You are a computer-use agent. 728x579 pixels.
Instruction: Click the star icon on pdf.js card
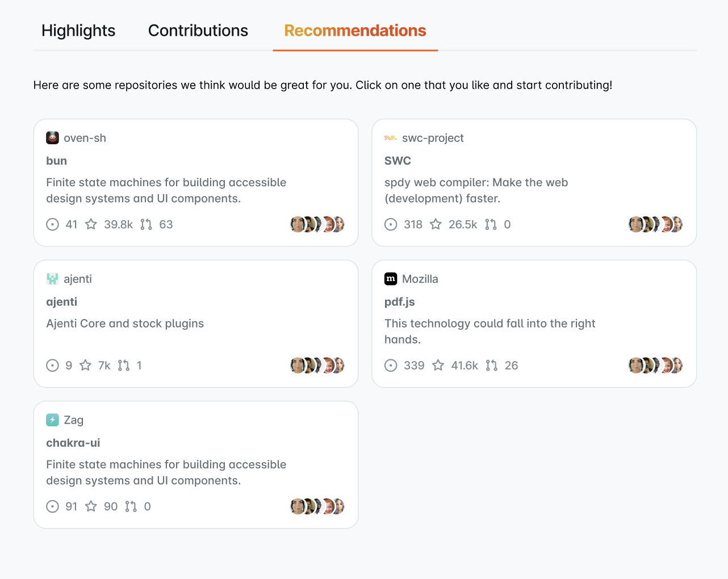437,365
